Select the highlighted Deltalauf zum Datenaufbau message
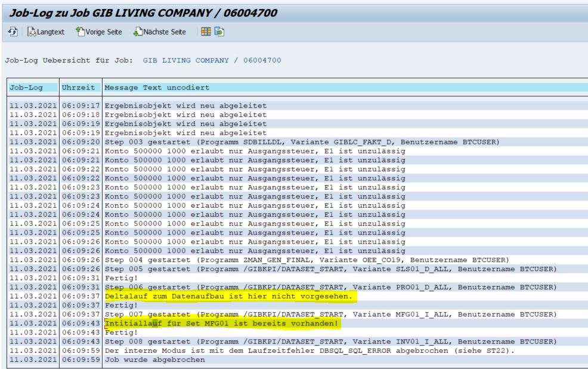588x369 pixels. (230, 296)
